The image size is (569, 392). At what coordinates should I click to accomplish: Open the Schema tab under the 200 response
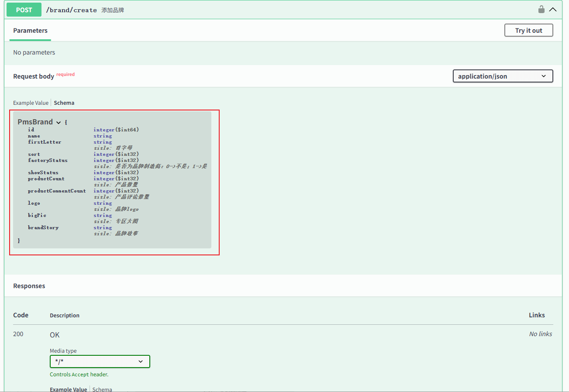(102, 389)
